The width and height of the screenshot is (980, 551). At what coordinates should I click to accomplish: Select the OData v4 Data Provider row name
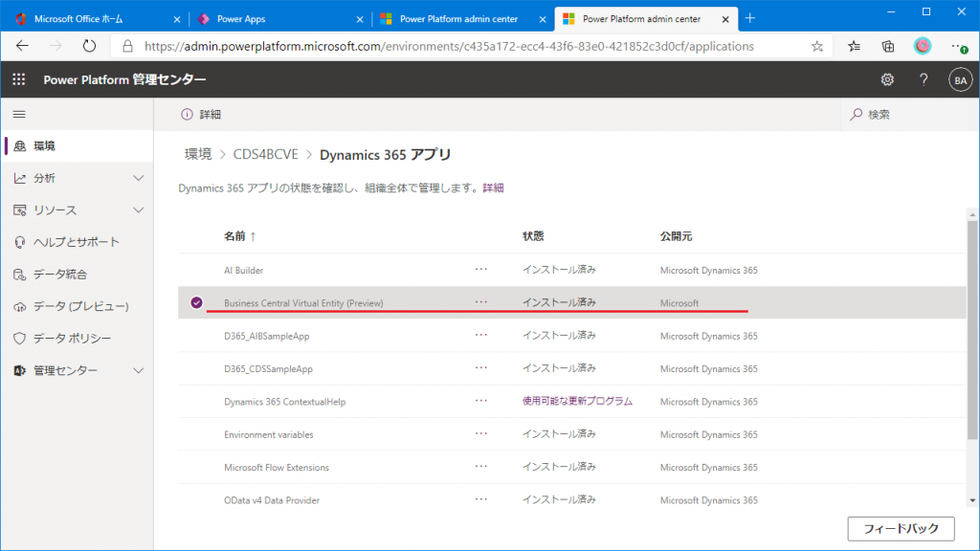(x=272, y=500)
